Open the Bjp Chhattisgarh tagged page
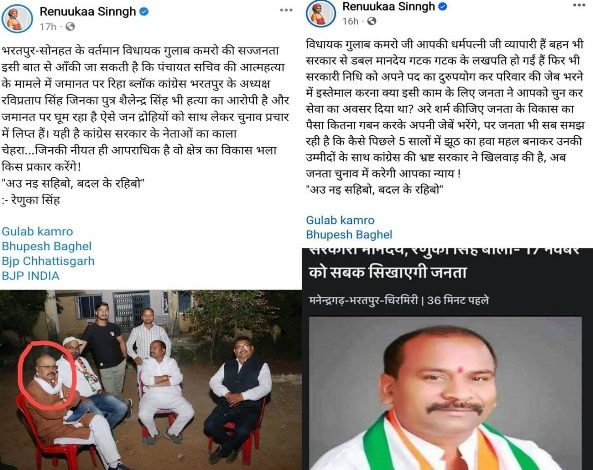Image resolution: width=593 pixels, height=470 pixels. (x=48, y=261)
